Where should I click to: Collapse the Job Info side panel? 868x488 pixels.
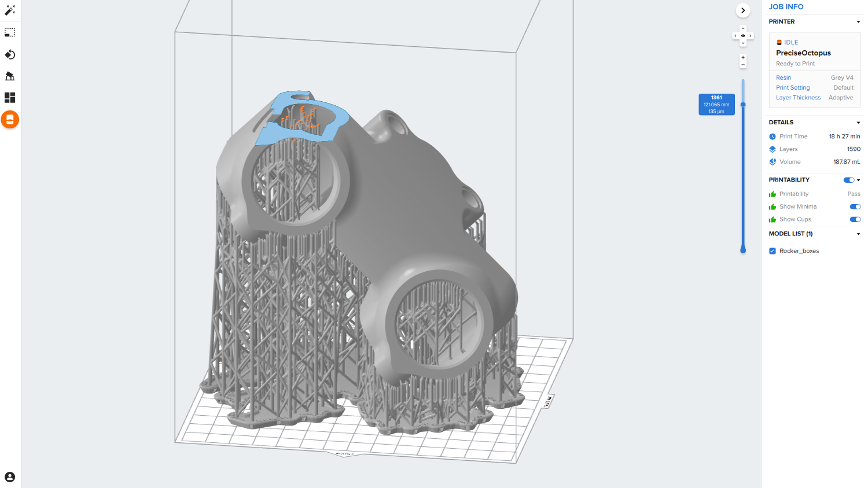pyautogui.click(x=743, y=10)
